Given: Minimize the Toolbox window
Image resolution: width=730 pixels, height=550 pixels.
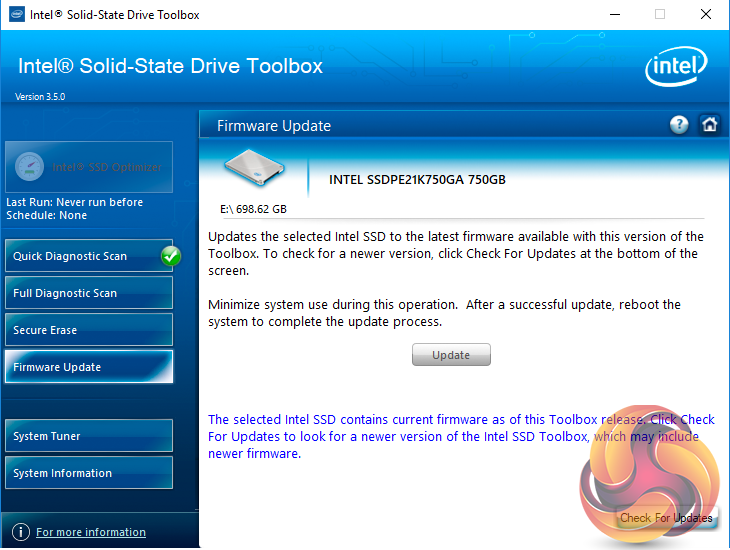Looking at the screenshot, I should point(615,14).
